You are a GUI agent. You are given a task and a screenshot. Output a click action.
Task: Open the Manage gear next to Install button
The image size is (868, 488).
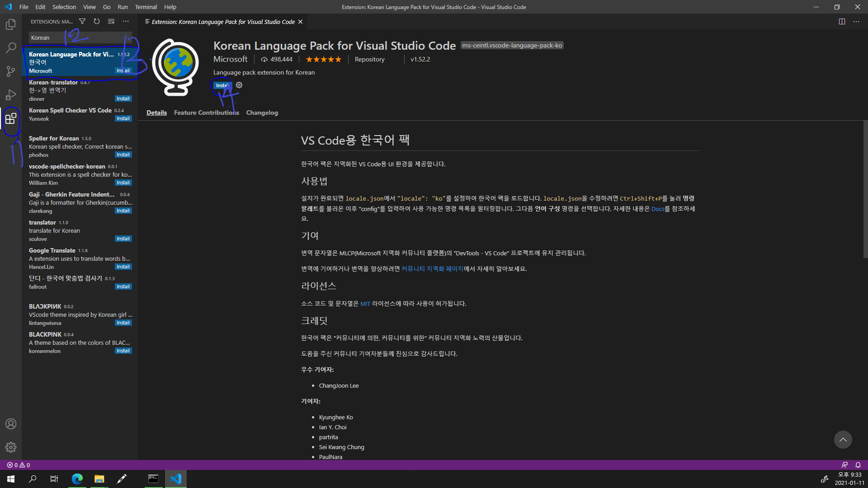[x=239, y=85]
